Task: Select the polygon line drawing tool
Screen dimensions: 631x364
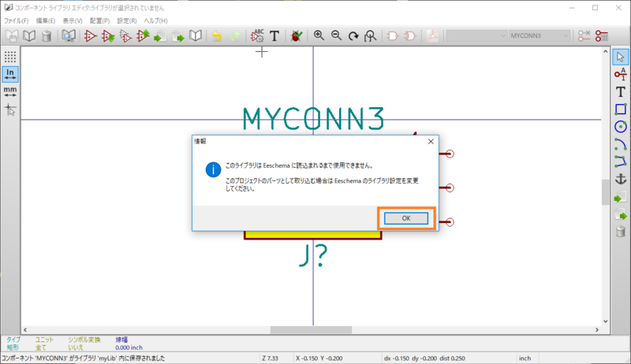Action: pyautogui.click(x=621, y=162)
